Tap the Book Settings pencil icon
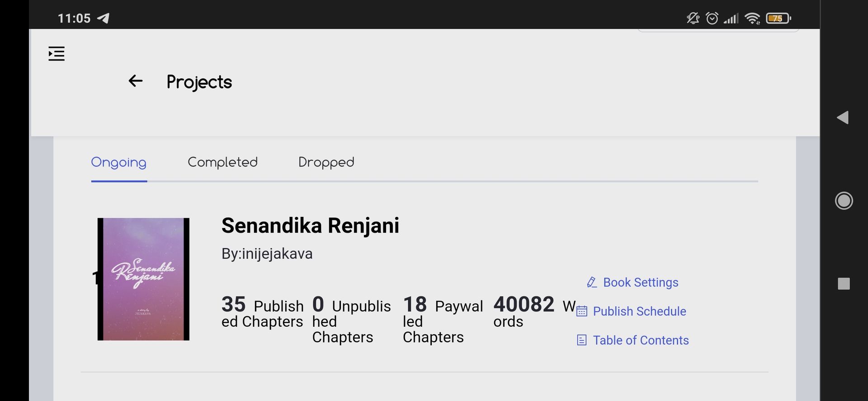The width and height of the screenshot is (868, 401). [x=592, y=282]
